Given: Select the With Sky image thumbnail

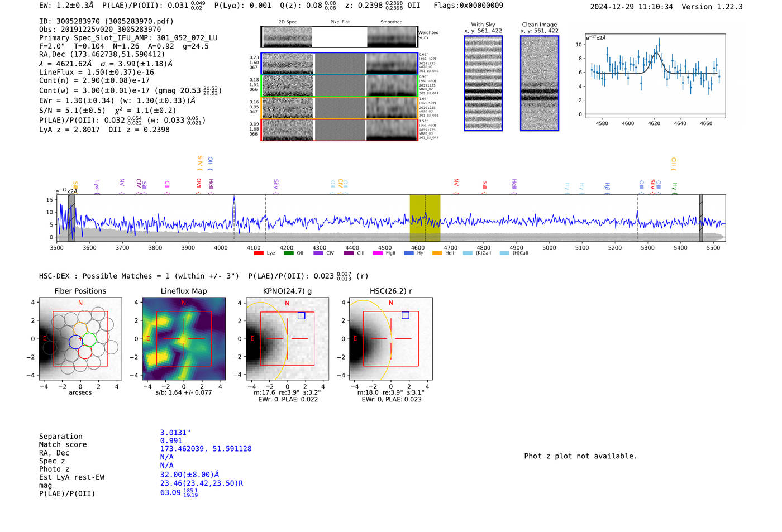Looking at the screenshot, I should click(x=483, y=83).
